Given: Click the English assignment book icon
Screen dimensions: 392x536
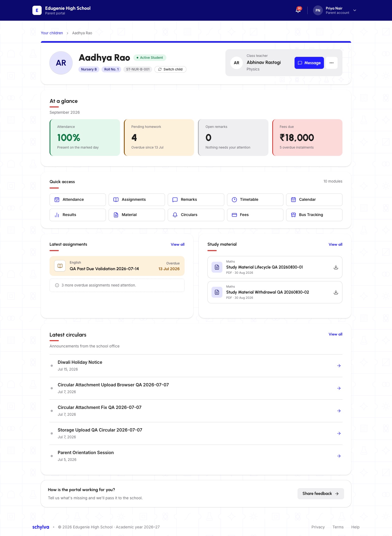Looking at the screenshot, I should 60,266.
